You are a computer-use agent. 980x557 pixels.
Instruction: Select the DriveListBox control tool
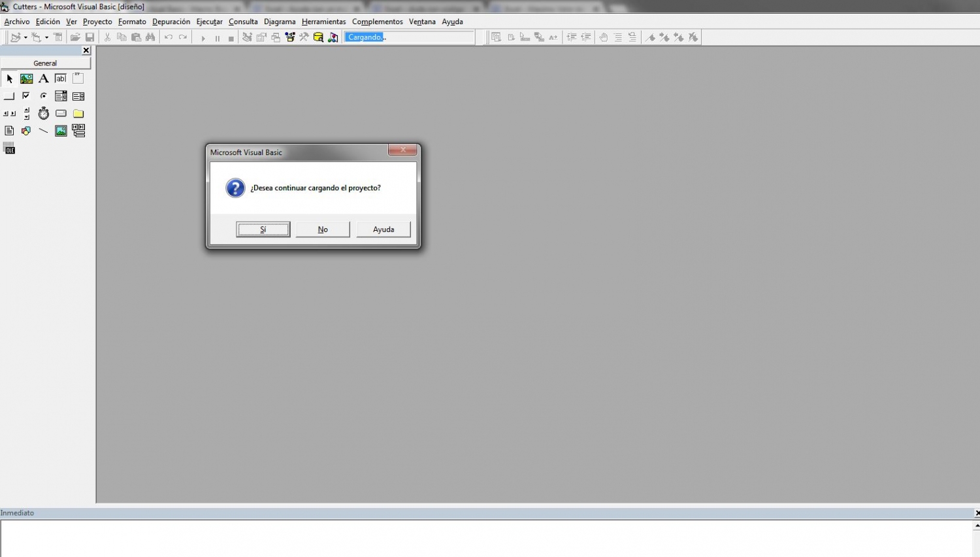61,114
